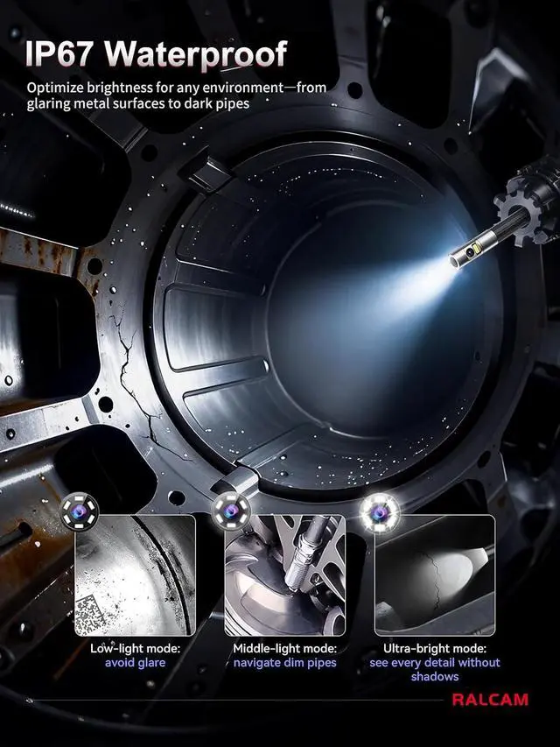Image resolution: width=560 pixels, height=747 pixels.
Task: Open the Ultra-bright mode preview thumbnail
Action: (435, 575)
